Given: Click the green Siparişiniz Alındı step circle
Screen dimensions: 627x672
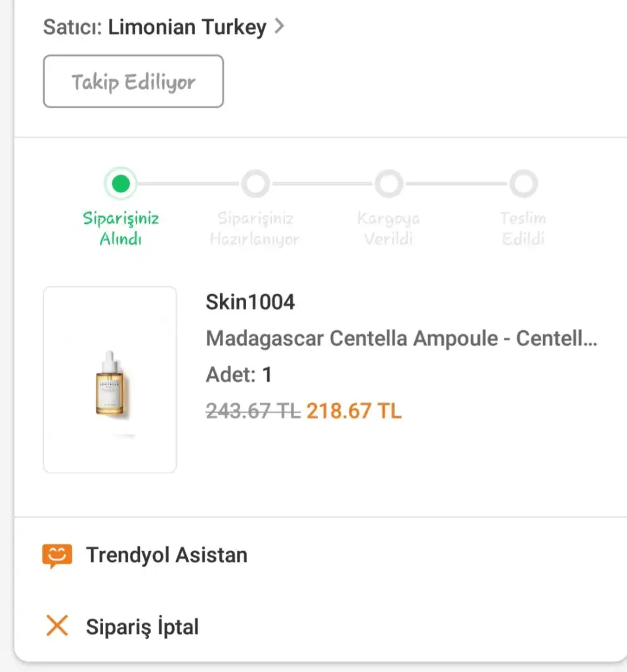Looking at the screenshot, I should 121,184.
